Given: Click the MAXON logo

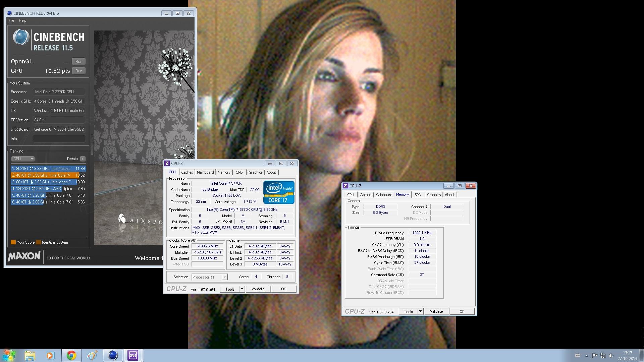Looking at the screenshot, I should point(24,257).
